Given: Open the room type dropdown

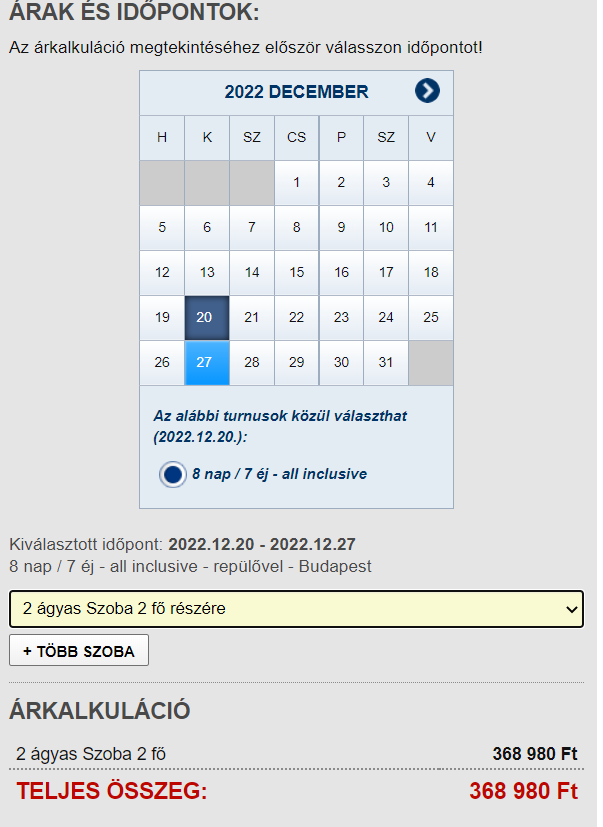Looking at the screenshot, I should 296,609.
